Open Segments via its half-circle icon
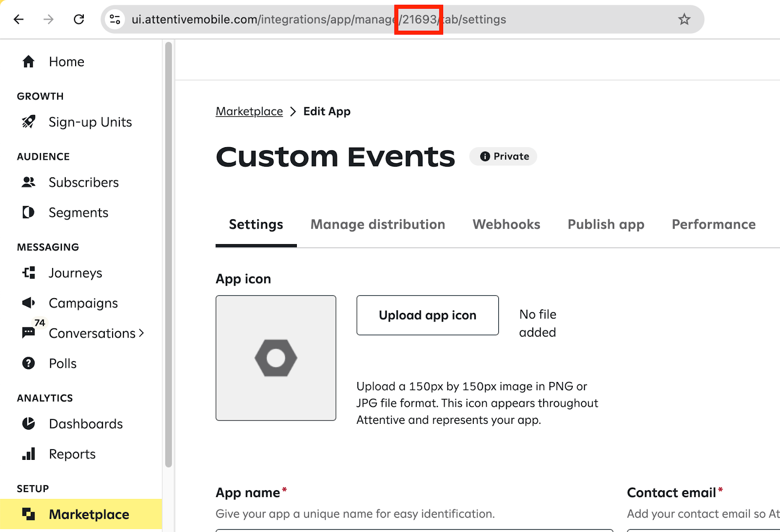Image resolution: width=780 pixels, height=532 pixels. pyautogui.click(x=28, y=212)
